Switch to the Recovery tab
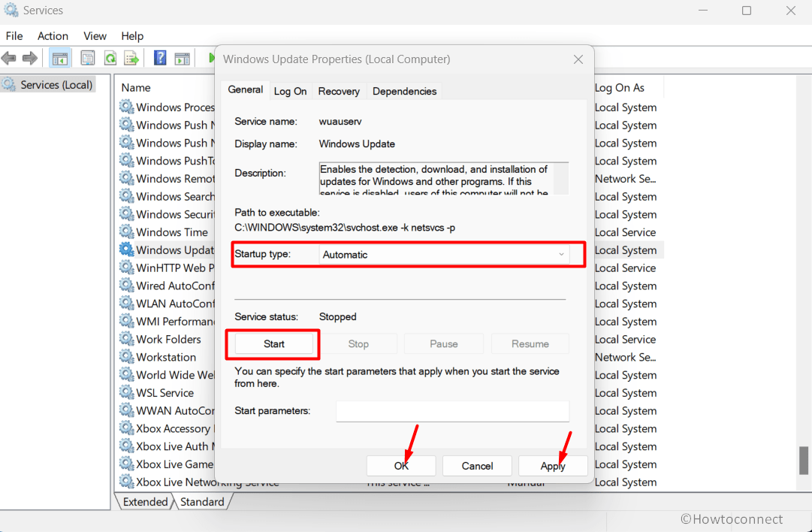 tap(339, 91)
